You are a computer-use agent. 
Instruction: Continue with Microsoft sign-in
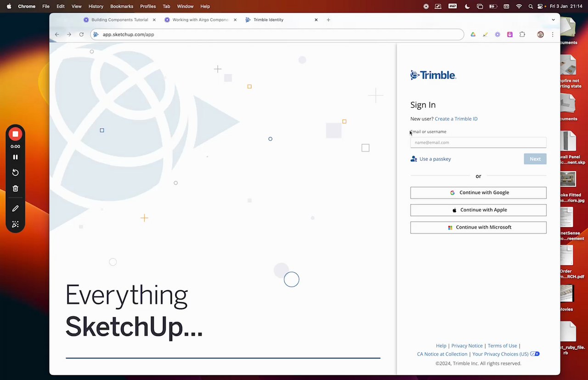pyautogui.click(x=478, y=227)
